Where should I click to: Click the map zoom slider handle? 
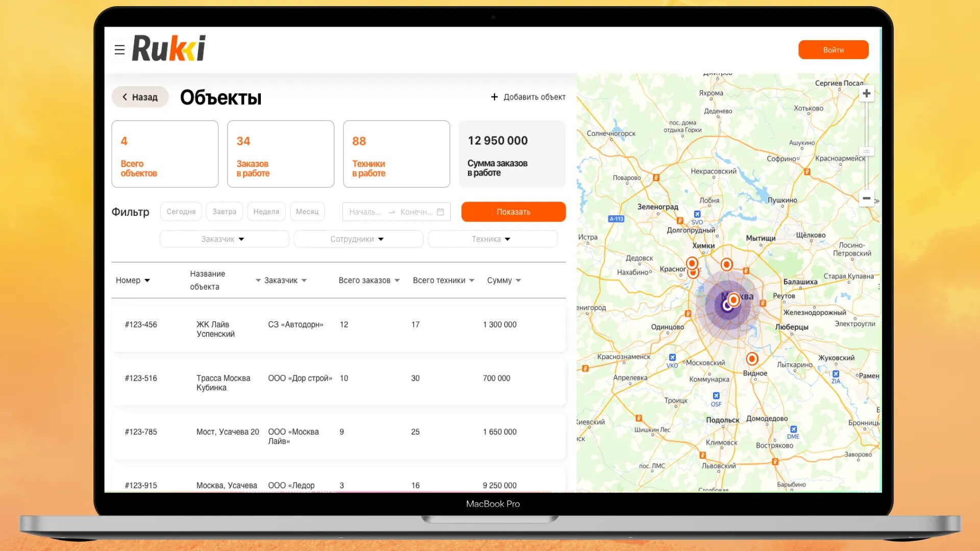pos(866,152)
